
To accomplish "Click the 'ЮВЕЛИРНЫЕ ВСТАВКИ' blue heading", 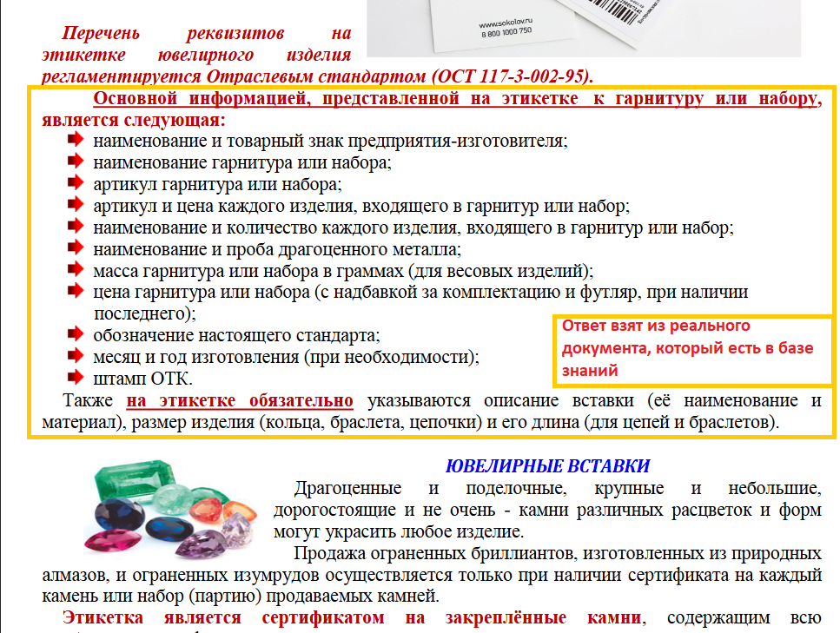I will (547, 465).
